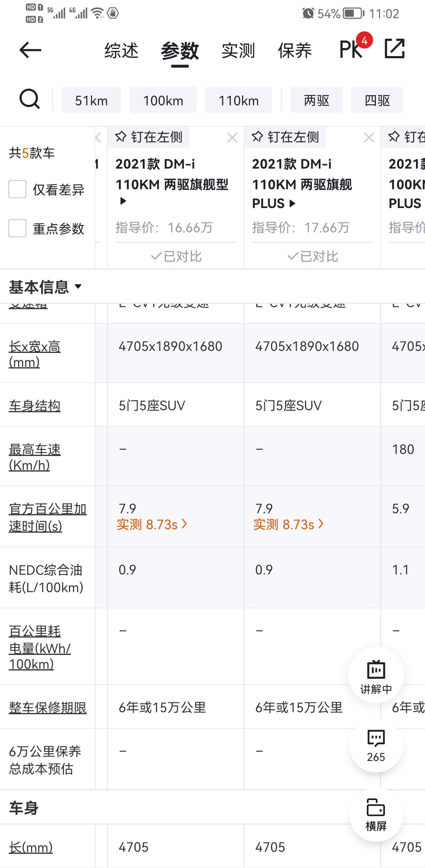Open the 保养 tab
The image size is (425, 868).
pyautogui.click(x=295, y=50)
